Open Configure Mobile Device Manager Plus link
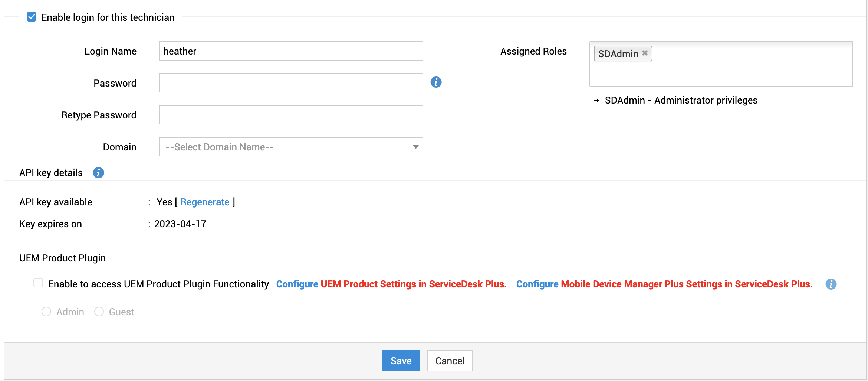868x381 pixels. 664,284
